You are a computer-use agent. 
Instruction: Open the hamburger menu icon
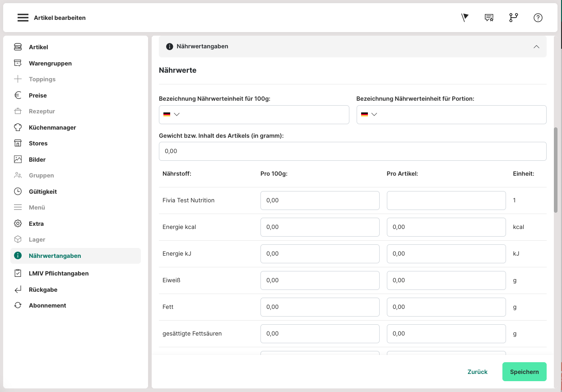click(x=23, y=18)
